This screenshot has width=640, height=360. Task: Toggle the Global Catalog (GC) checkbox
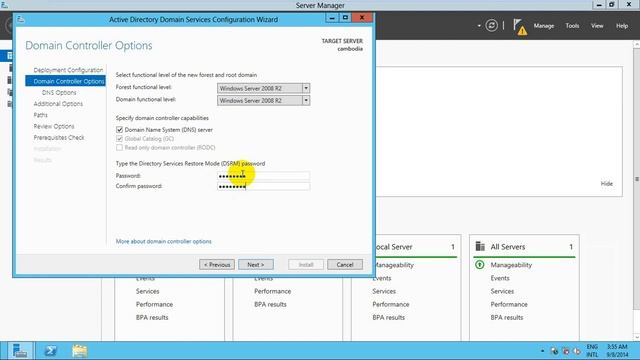pyautogui.click(x=119, y=139)
